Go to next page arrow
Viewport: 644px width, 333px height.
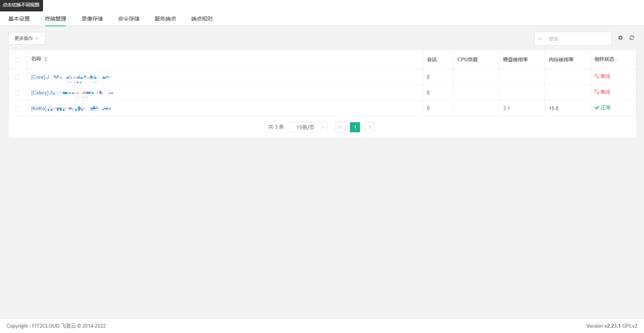point(369,127)
